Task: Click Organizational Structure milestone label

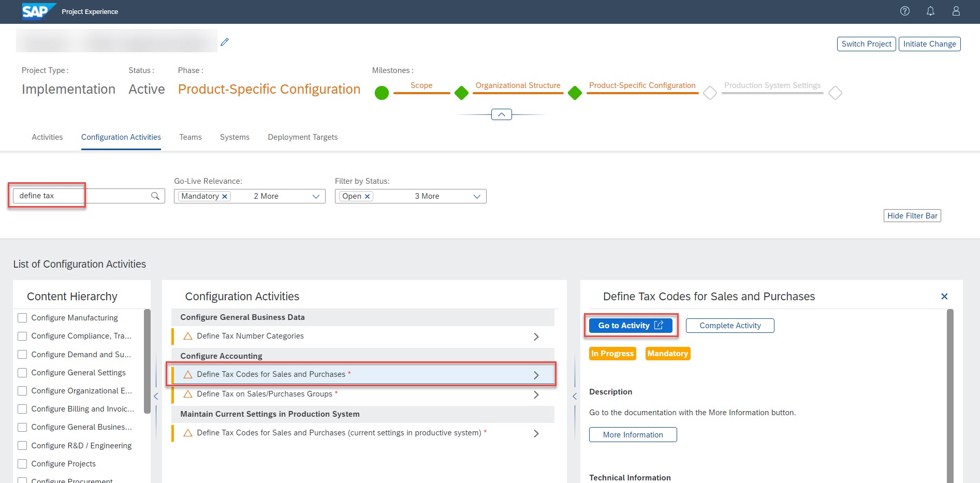Action: coord(518,85)
